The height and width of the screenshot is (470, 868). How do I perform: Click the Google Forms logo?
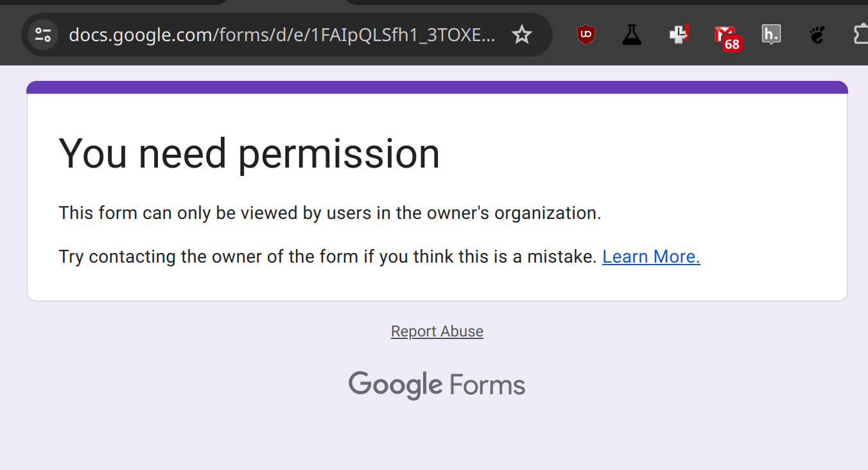[437, 385]
